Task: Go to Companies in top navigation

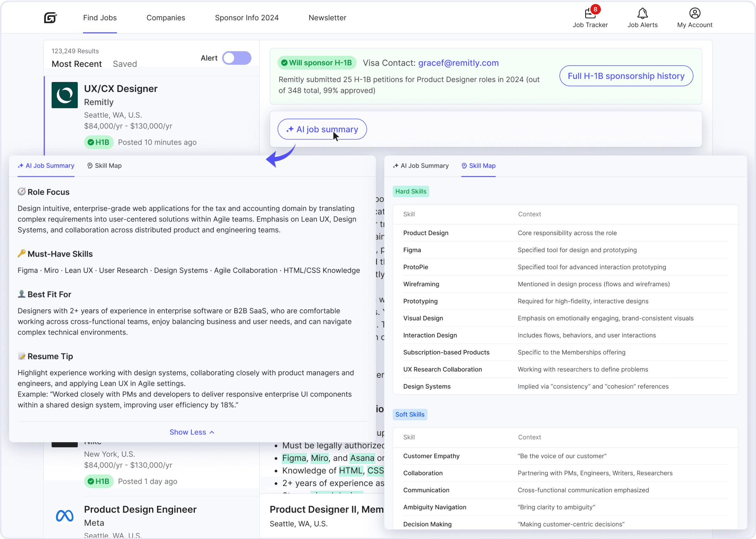Action: [x=166, y=18]
